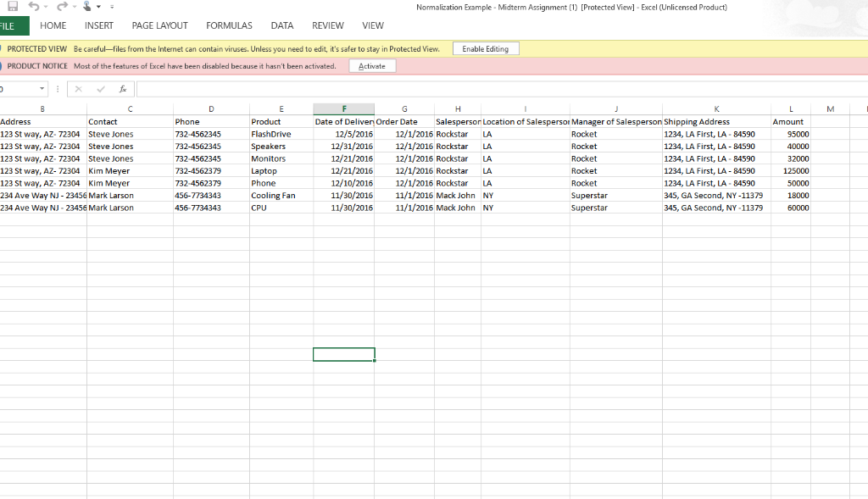This screenshot has height=499, width=868.
Task: Switch to the VIEW tab
Action: point(373,26)
